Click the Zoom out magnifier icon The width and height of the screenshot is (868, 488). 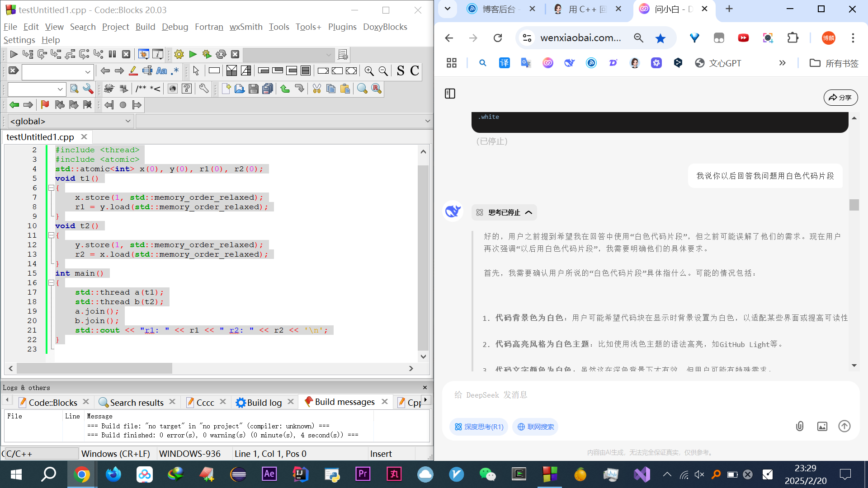pos(383,70)
